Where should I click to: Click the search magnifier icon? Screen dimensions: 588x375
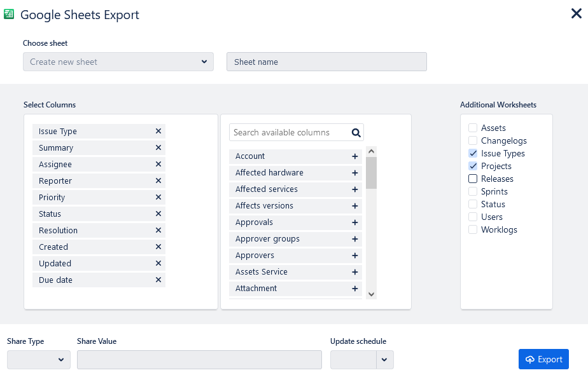pyautogui.click(x=356, y=133)
